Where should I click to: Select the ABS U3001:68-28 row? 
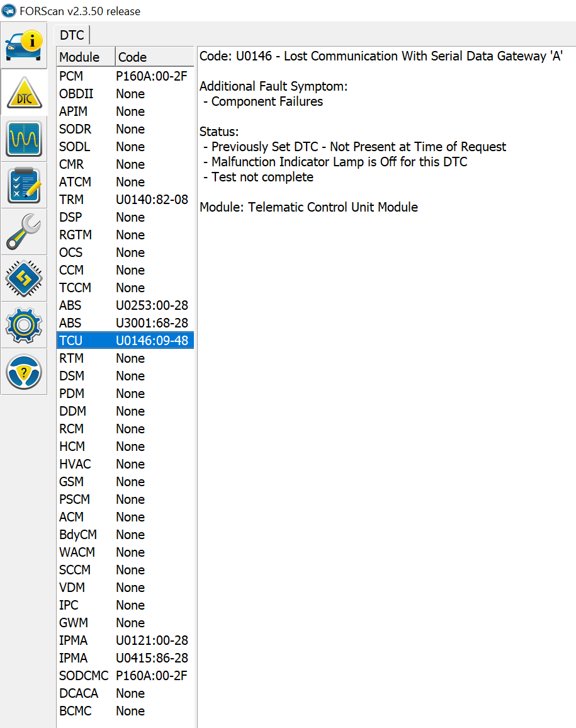pos(125,323)
